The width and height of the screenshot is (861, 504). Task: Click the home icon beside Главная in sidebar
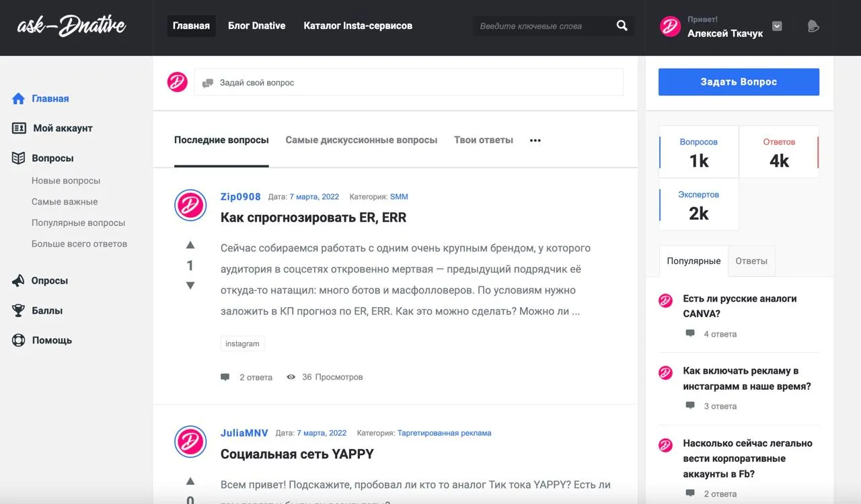tap(19, 98)
